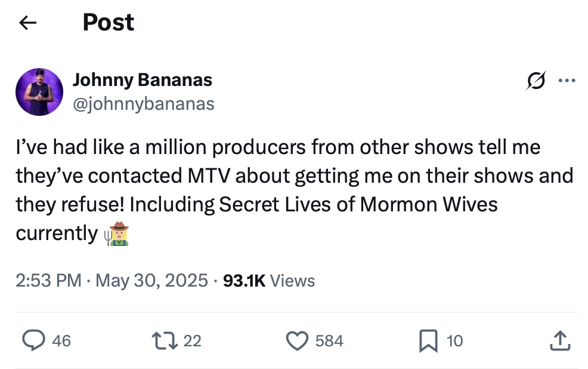Open Johnny Bananas profile picture

(39, 91)
